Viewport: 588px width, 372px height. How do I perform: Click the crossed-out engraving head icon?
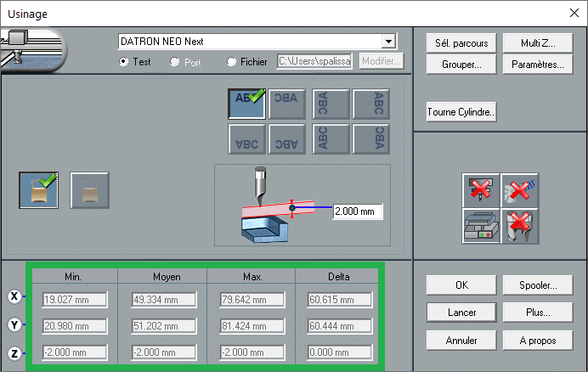point(480,190)
